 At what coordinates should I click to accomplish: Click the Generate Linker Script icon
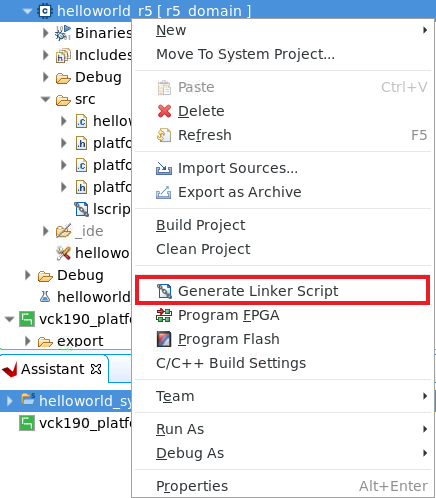[x=164, y=291]
